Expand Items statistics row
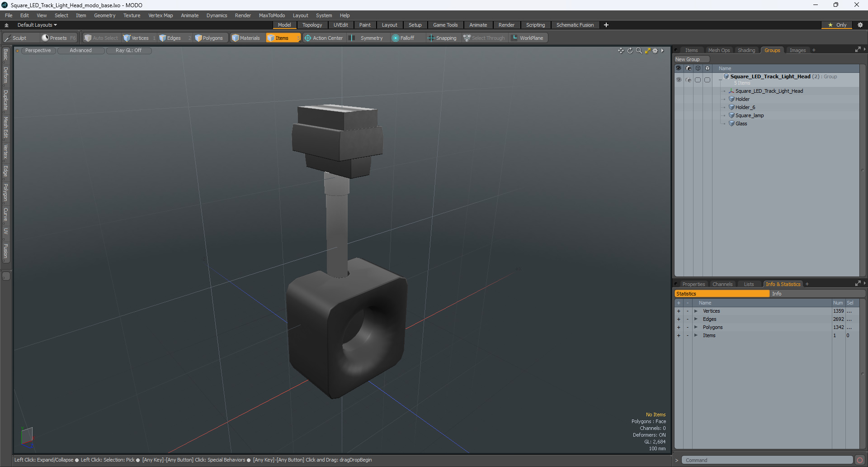 696,335
